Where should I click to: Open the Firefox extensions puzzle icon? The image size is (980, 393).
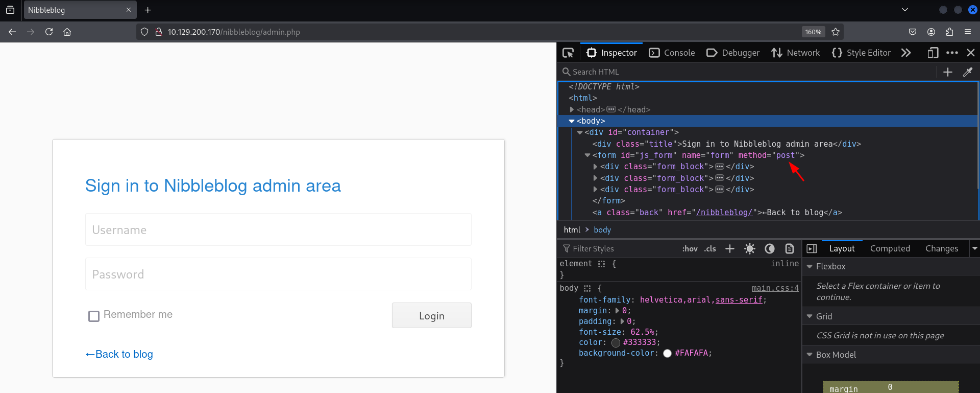coord(949,32)
